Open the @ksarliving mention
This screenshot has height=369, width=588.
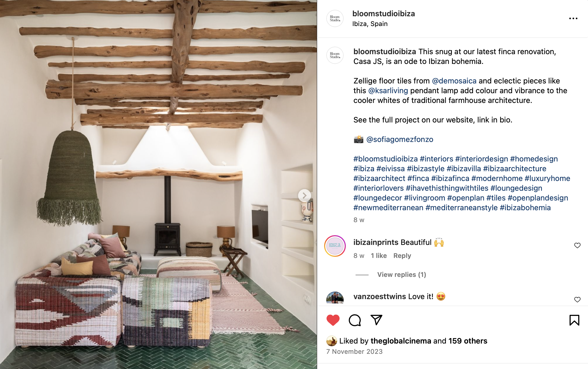click(x=388, y=90)
